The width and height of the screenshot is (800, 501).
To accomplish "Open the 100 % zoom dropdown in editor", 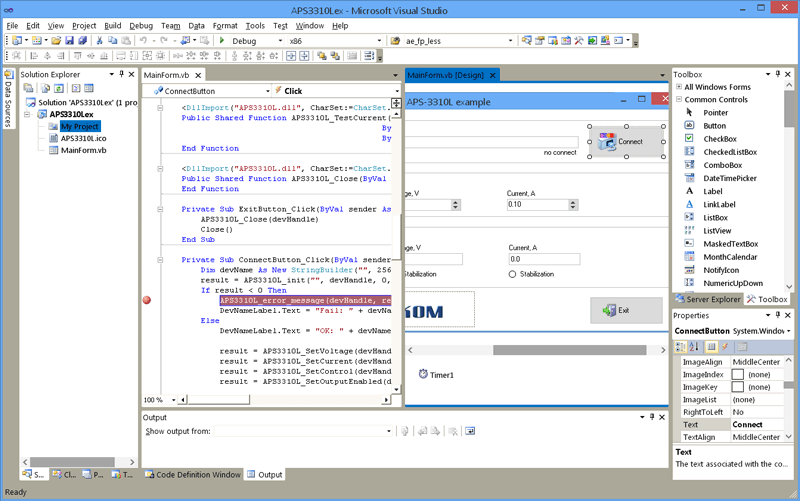I will pos(173,400).
